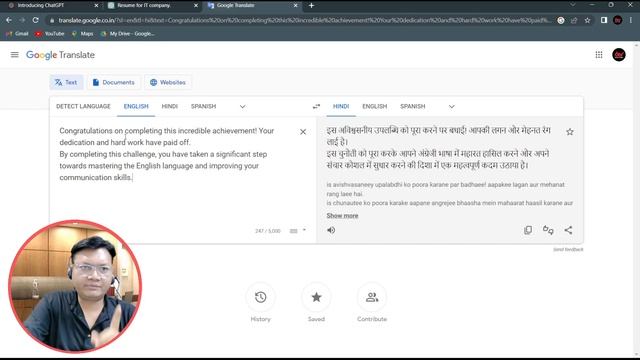
Task: Expand input tools options arrow
Action: (304, 231)
